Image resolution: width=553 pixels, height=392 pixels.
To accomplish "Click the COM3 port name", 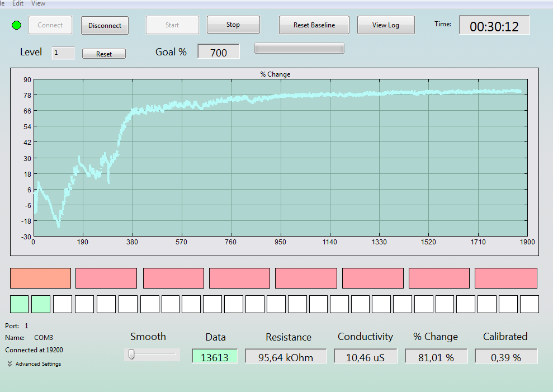I will 44,338.
